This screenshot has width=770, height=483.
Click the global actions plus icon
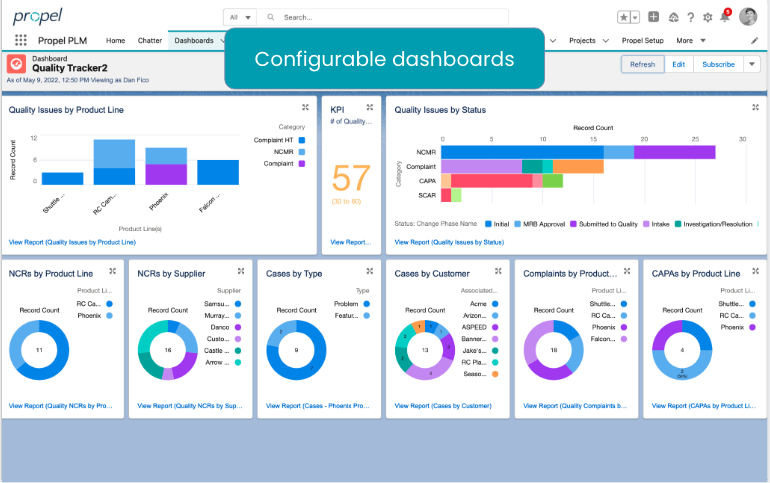[653, 17]
